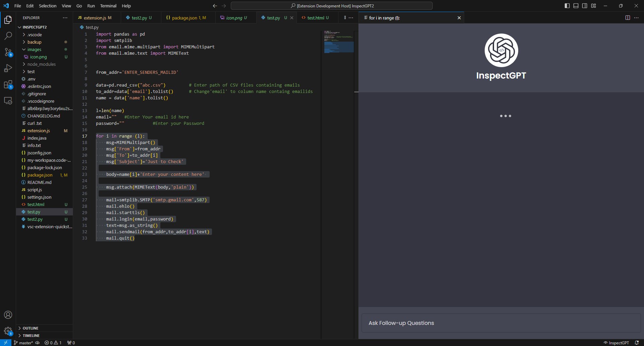644x346 pixels.
Task: Open README.md in explorer
Action: (45, 182)
